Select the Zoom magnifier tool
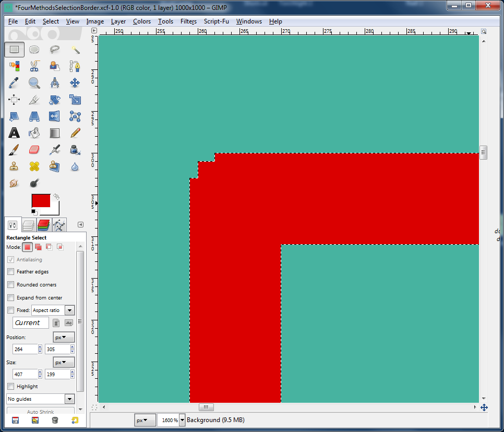Screen dimensions: 504x432 pyautogui.click(x=34, y=83)
